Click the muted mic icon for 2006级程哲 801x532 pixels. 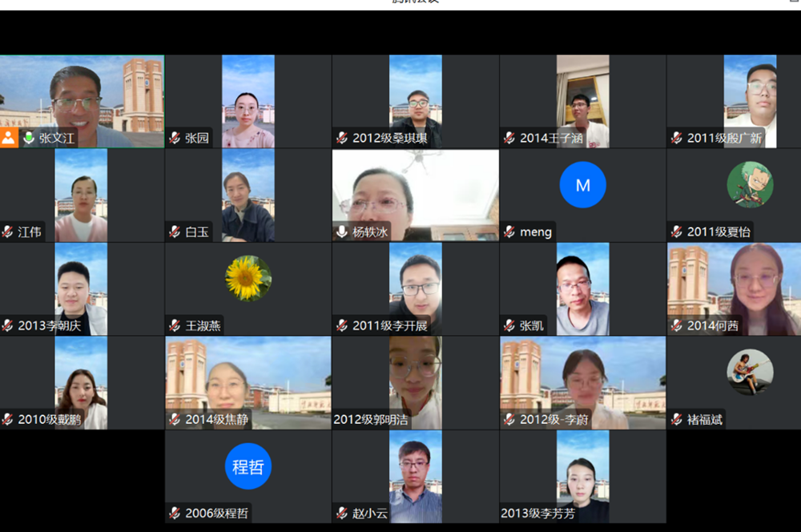tap(175, 513)
